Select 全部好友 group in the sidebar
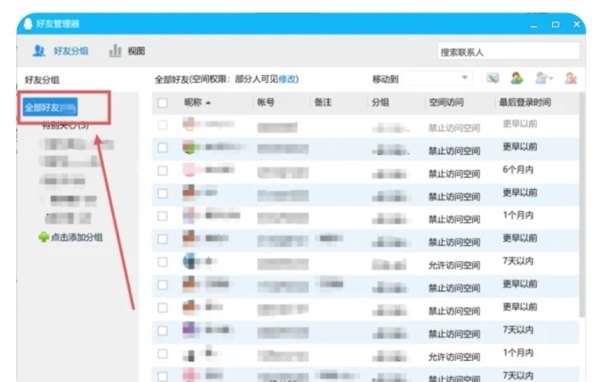612x382 pixels. point(50,107)
